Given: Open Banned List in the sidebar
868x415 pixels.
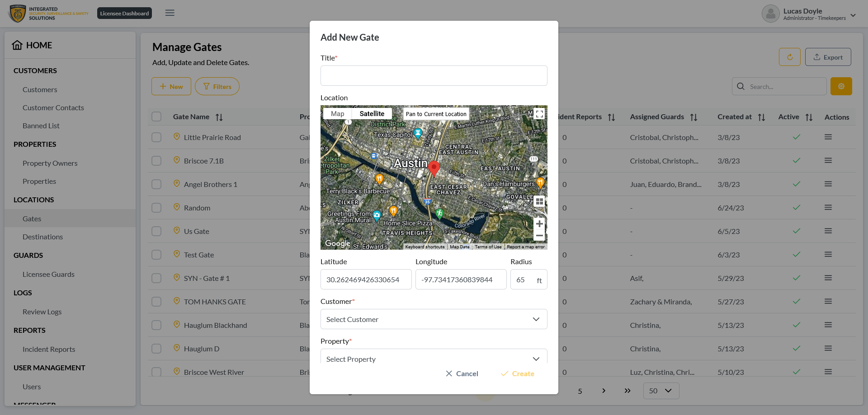Looking at the screenshot, I should pos(41,126).
